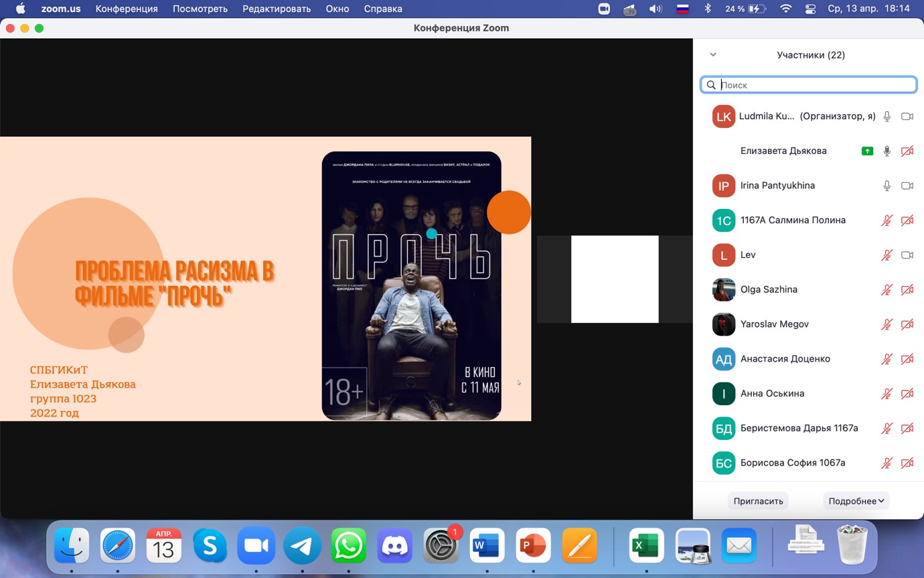Launch Discord from the dock

(x=394, y=547)
